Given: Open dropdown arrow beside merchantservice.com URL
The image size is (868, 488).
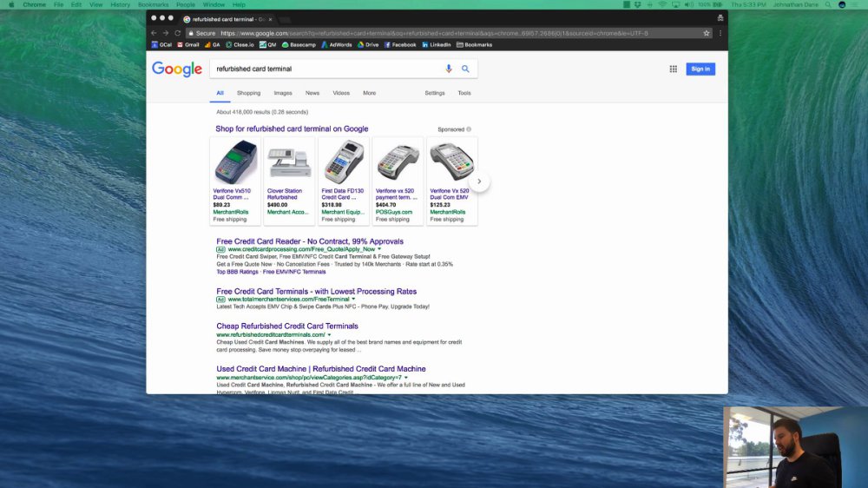Looking at the screenshot, I should (x=405, y=378).
